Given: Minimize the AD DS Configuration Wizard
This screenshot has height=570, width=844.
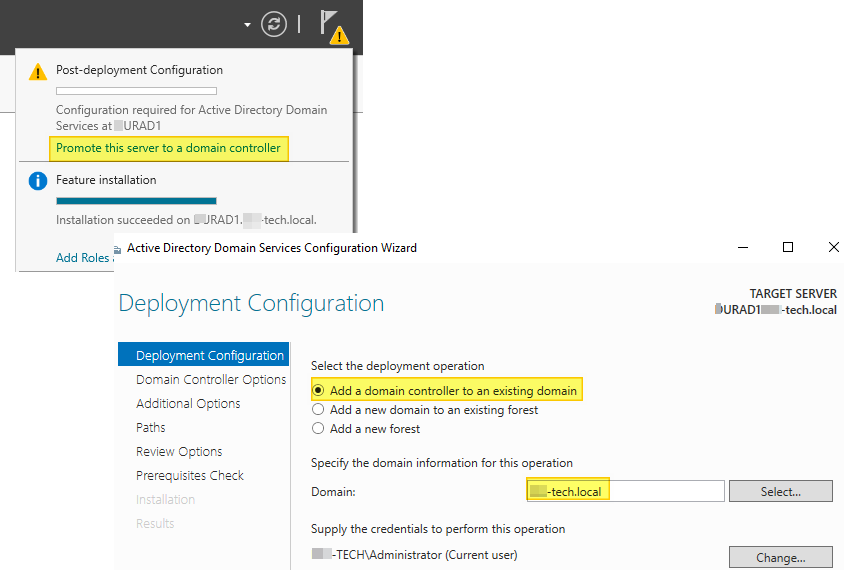Looking at the screenshot, I should coord(743,248).
